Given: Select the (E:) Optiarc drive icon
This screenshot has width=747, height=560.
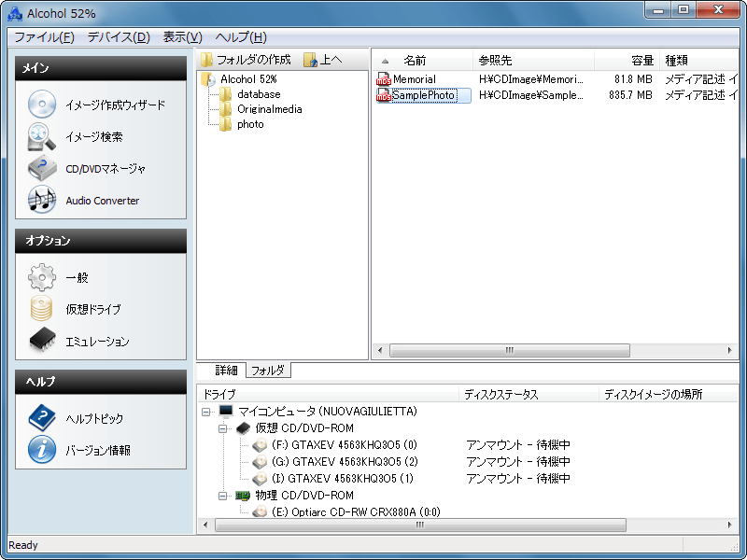Looking at the screenshot, I should coord(261,511).
